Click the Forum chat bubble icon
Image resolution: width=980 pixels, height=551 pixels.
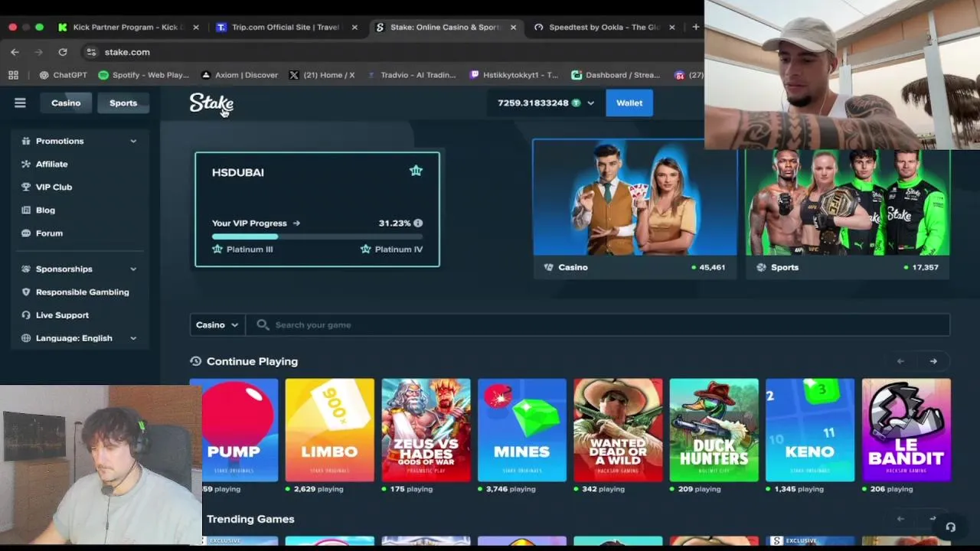[x=26, y=233]
